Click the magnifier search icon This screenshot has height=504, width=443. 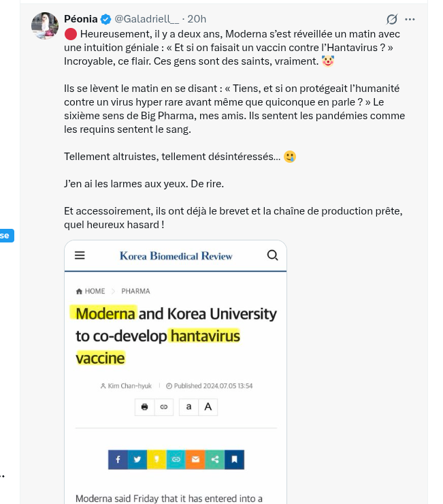pos(272,255)
